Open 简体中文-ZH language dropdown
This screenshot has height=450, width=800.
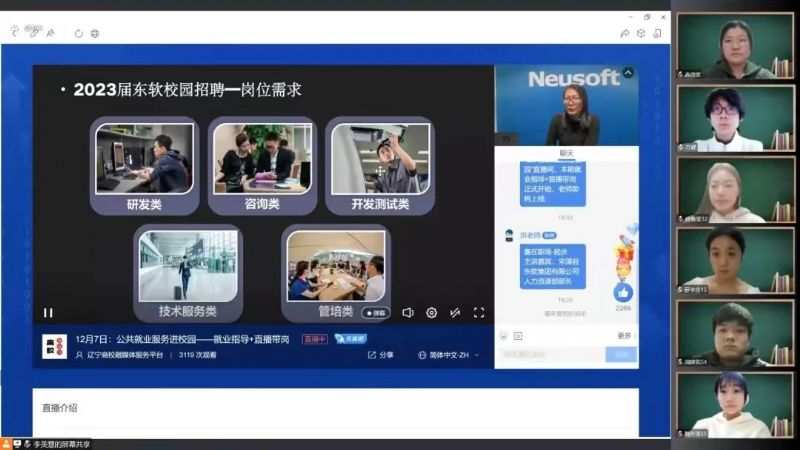[448, 355]
